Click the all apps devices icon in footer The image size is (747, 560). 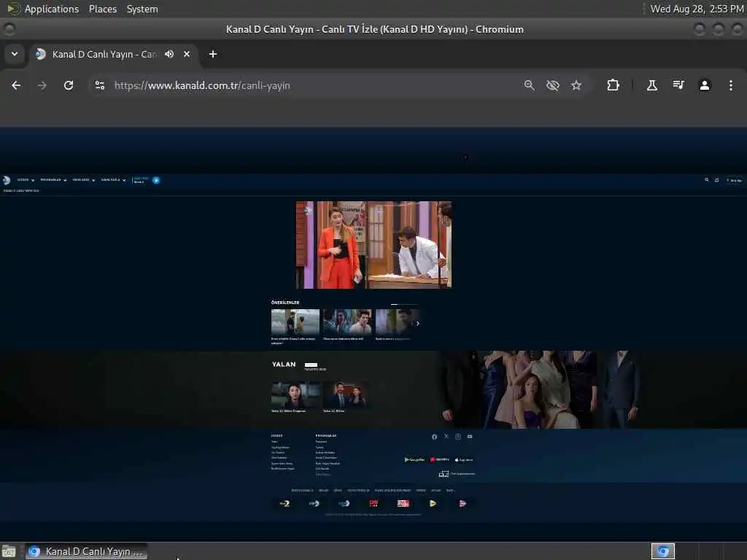(x=444, y=474)
